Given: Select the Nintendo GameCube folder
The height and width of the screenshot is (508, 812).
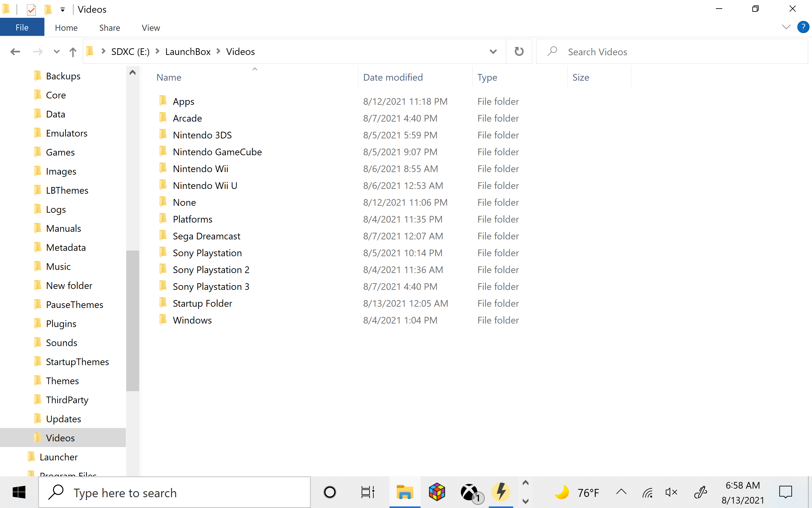Looking at the screenshot, I should 217,151.
